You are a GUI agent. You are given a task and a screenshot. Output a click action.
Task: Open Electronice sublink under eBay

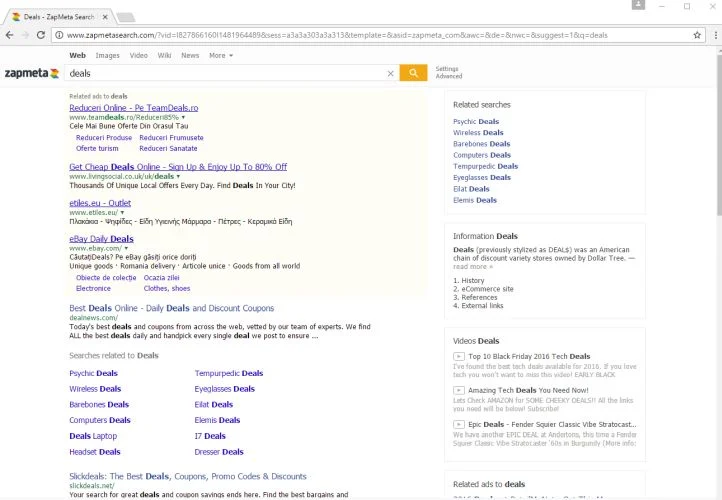pos(93,288)
